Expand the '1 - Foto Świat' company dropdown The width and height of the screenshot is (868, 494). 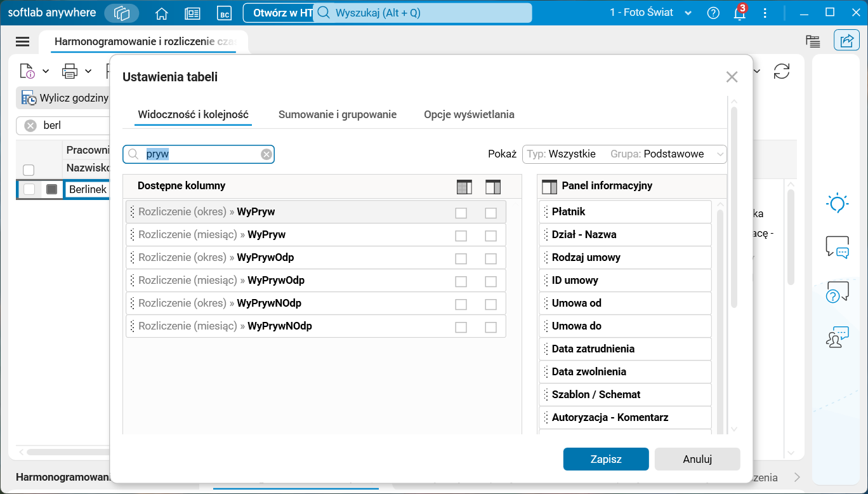(x=688, y=13)
